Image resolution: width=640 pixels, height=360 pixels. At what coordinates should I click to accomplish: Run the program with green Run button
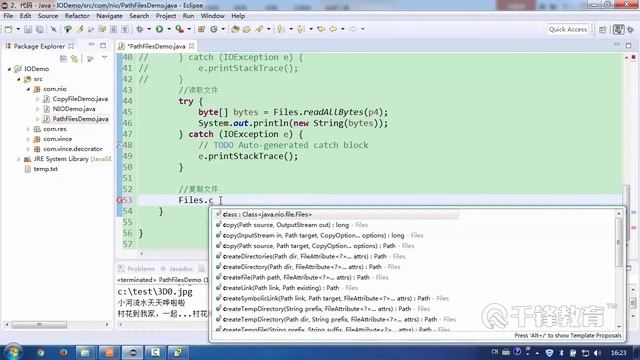click(x=160, y=29)
